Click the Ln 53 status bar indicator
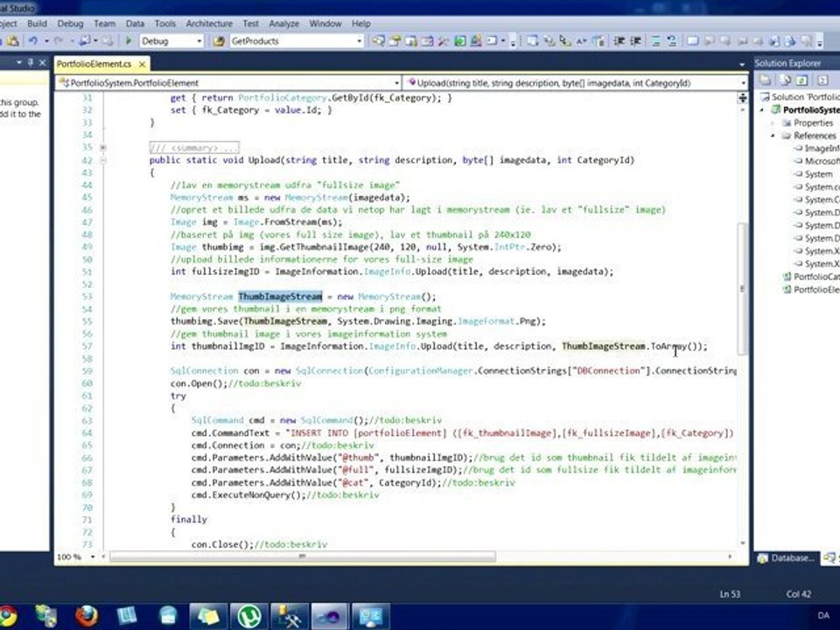Screen dimensions: 840x630 [x=730, y=593]
